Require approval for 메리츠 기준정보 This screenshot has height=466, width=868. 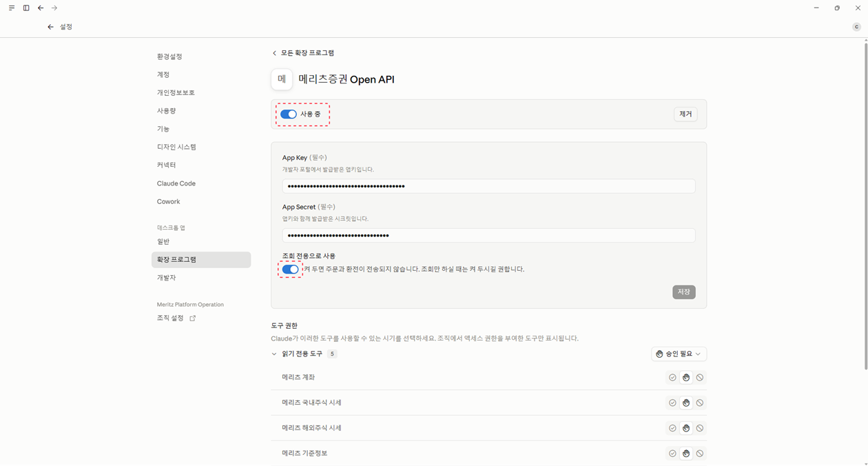(x=686, y=454)
